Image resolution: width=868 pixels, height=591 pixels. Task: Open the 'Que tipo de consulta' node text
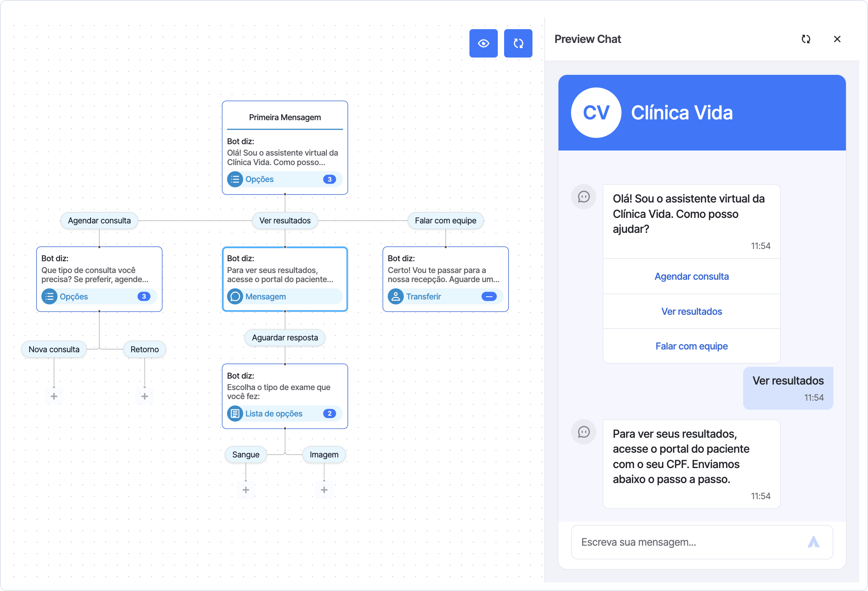pyautogui.click(x=95, y=275)
